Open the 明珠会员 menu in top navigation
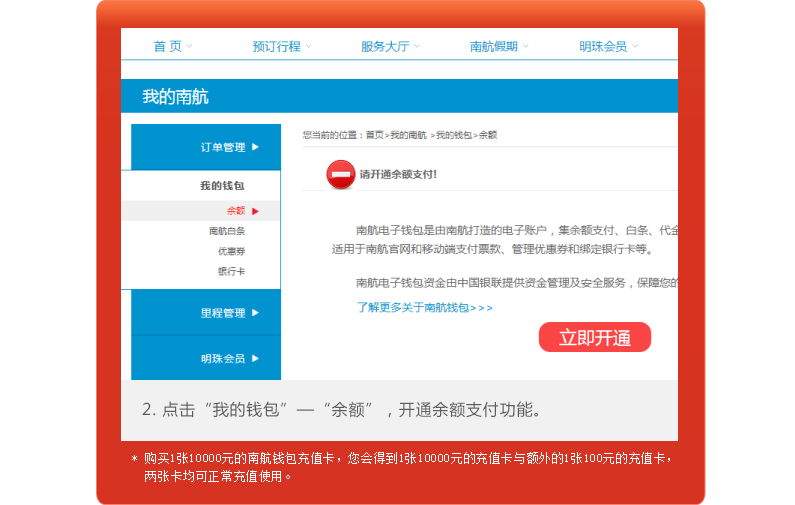 603,46
